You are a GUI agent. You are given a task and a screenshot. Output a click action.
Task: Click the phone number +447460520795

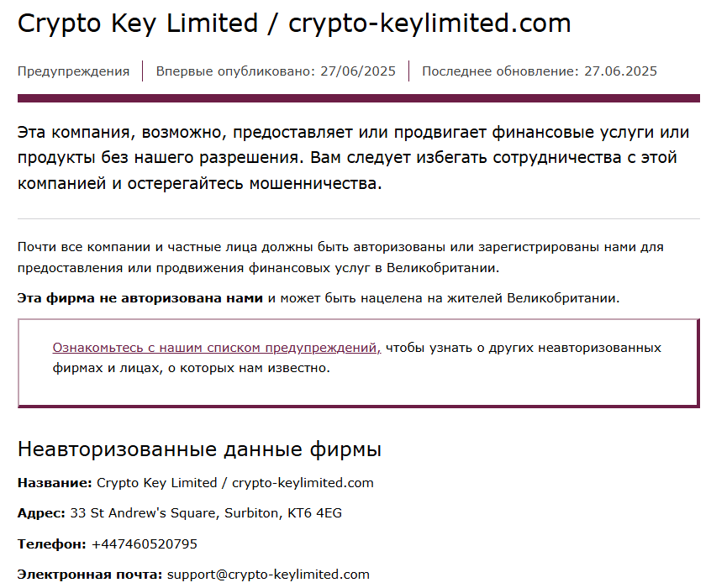(x=144, y=544)
